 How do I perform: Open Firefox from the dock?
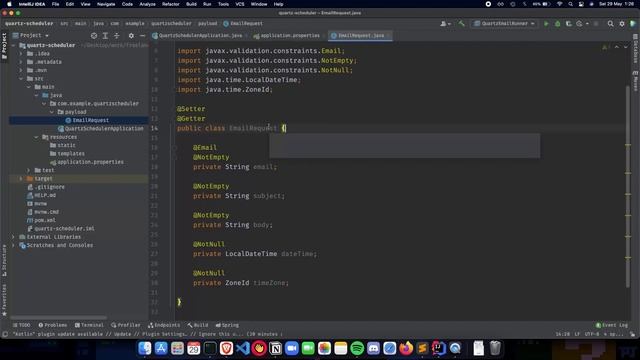coord(406,348)
